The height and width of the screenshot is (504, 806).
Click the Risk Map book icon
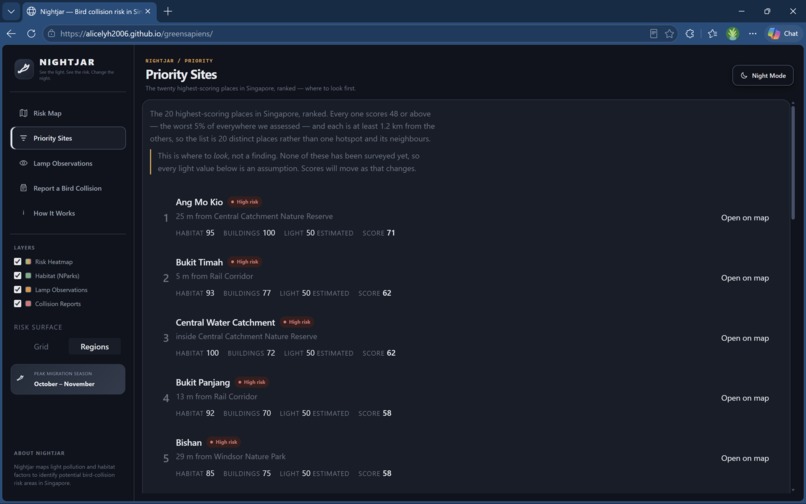(x=23, y=113)
